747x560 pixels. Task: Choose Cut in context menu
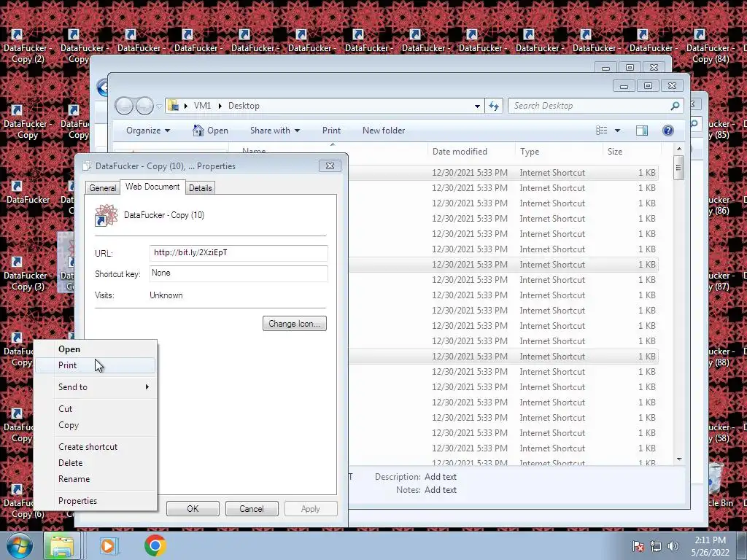point(96,409)
